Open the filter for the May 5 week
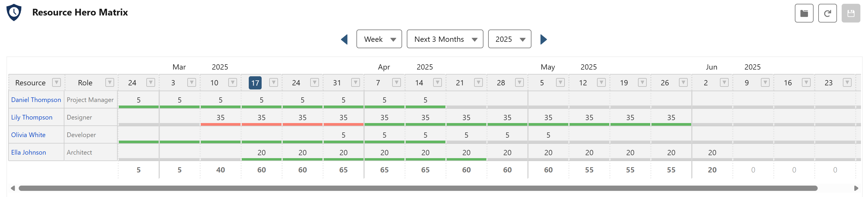 [x=560, y=82]
